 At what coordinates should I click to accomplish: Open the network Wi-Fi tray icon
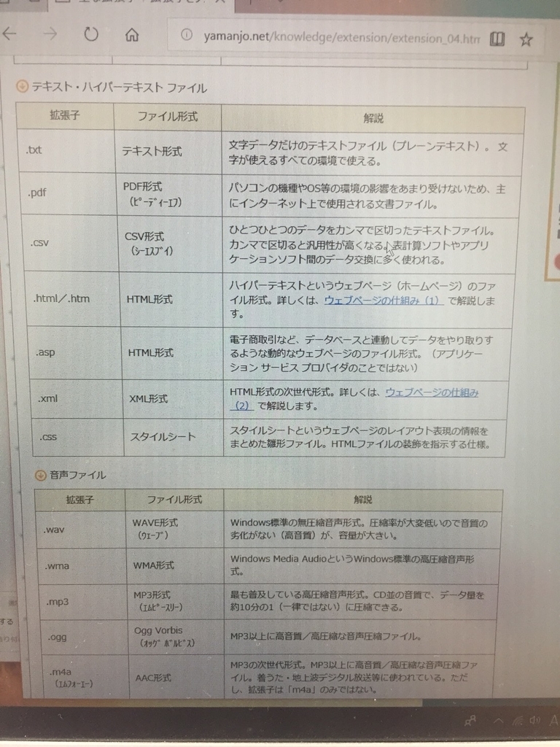click(517, 721)
